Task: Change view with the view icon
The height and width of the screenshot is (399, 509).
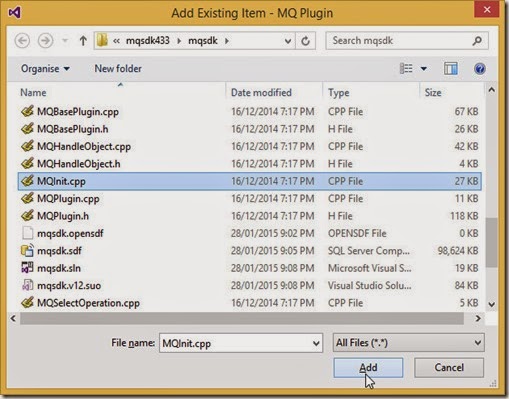Action: [406, 69]
